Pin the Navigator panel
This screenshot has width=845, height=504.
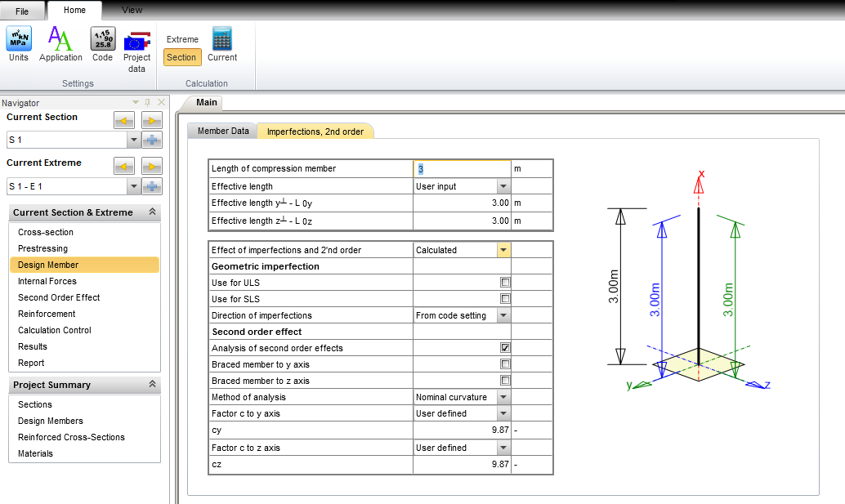click(148, 102)
